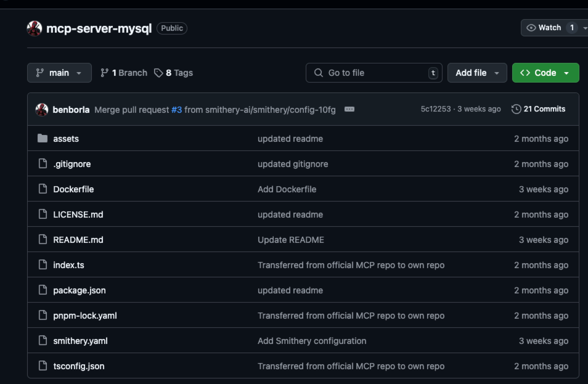The width and height of the screenshot is (588, 384).
Task: Open the Watch notifications dropdown arrow
Action: coord(585,28)
